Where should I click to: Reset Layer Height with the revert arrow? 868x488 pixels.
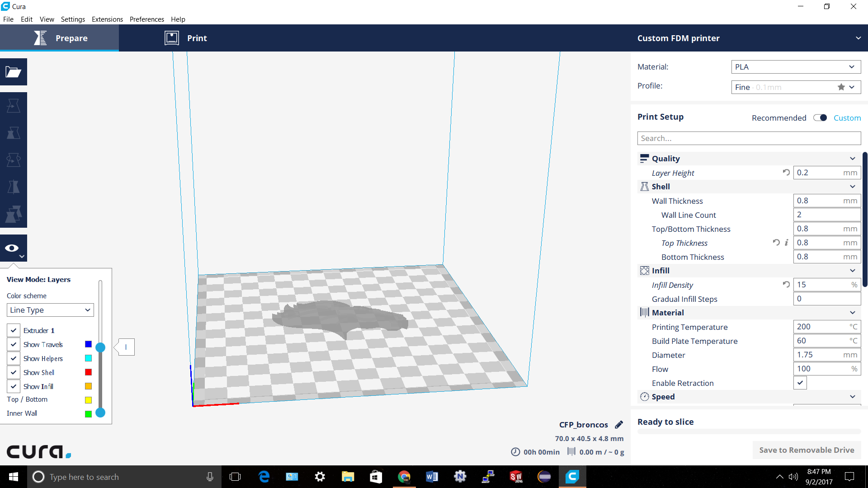click(786, 173)
